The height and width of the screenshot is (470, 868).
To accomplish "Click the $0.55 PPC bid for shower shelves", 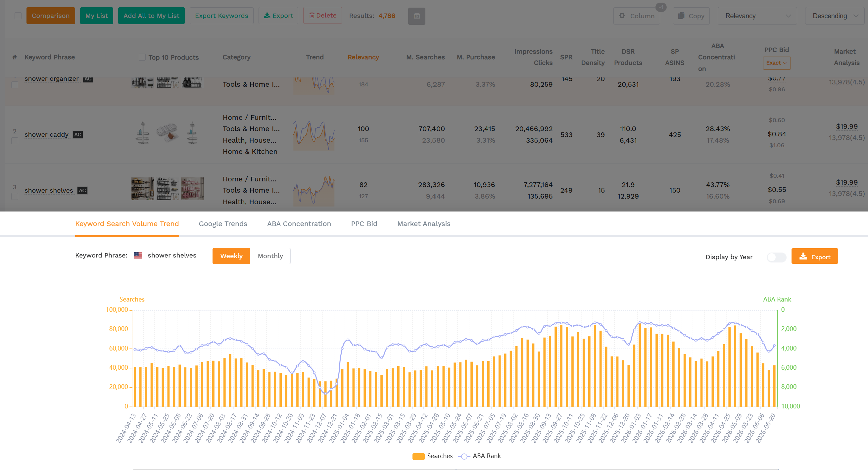I will click(x=776, y=190).
